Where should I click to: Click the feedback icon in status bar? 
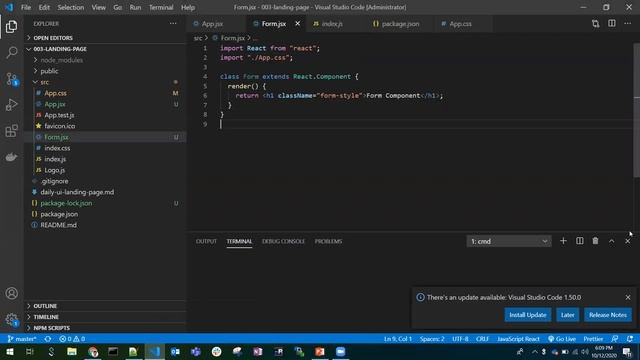tap(614, 339)
